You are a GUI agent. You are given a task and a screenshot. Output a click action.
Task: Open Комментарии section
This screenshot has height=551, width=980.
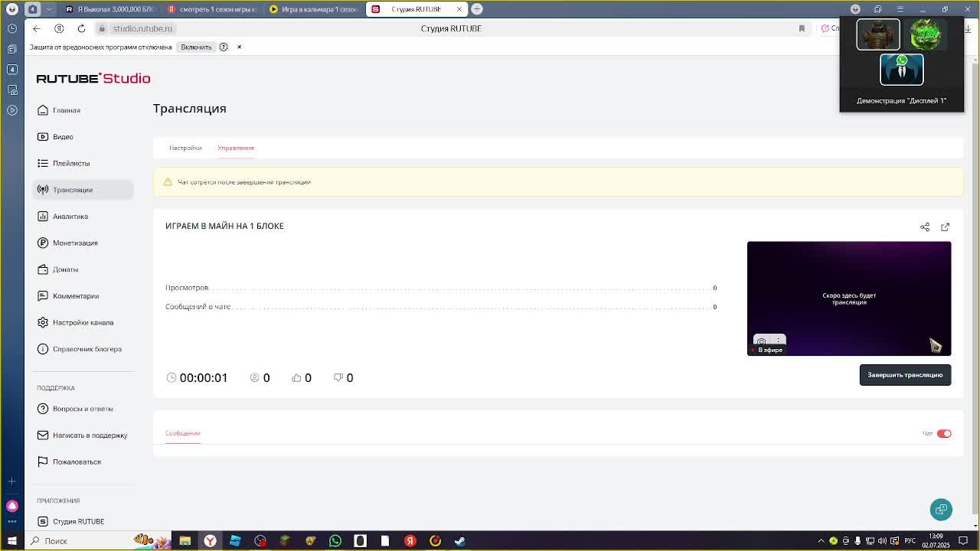[76, 296]
